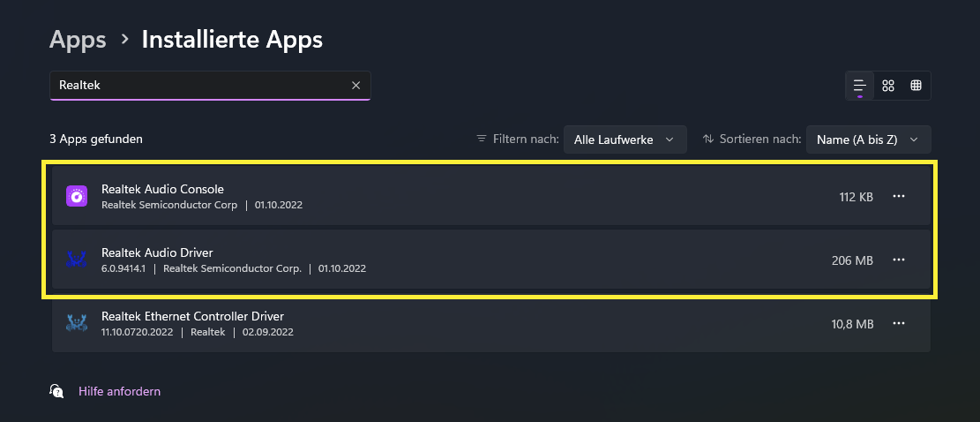Open the Name (A bis Z) sort dropdown
The width and height of the screenshot is (980, 422).
(x=868, y=139)
